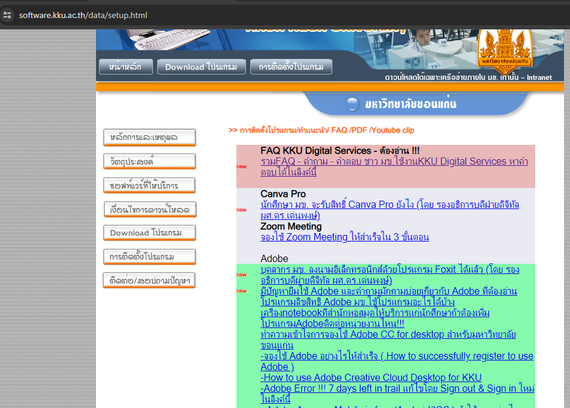Open the เครื่องnotebook library Adobe link
The height and width of the screenshot is (408, 570).
point(375,318)
